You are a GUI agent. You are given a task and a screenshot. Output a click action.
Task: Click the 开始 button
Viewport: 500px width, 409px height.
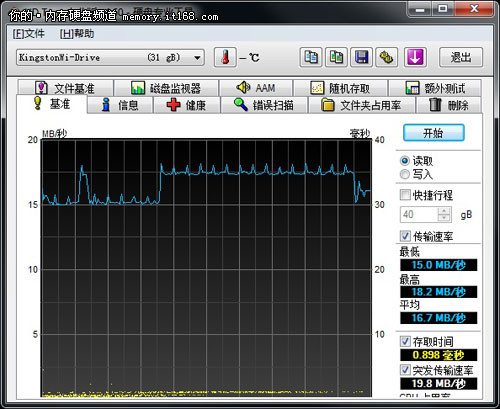434,133
